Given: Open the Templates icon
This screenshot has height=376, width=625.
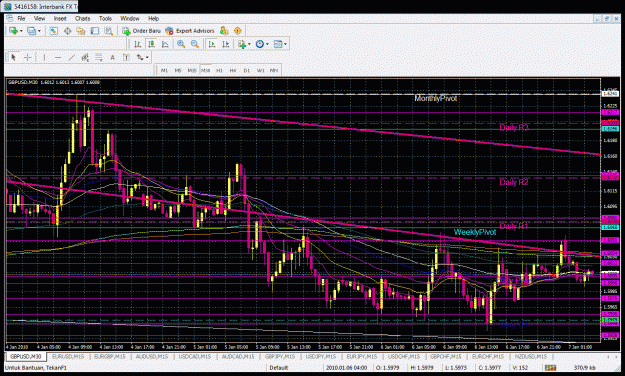Looking at the screenshot, I should [x=278, y=44].
